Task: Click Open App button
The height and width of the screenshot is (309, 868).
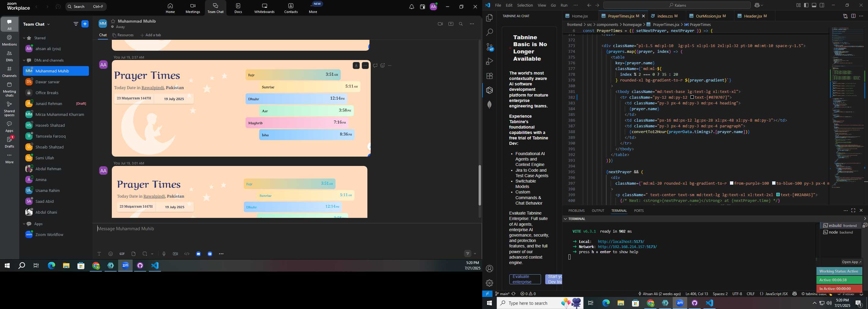Action: (x=851, y=262)
